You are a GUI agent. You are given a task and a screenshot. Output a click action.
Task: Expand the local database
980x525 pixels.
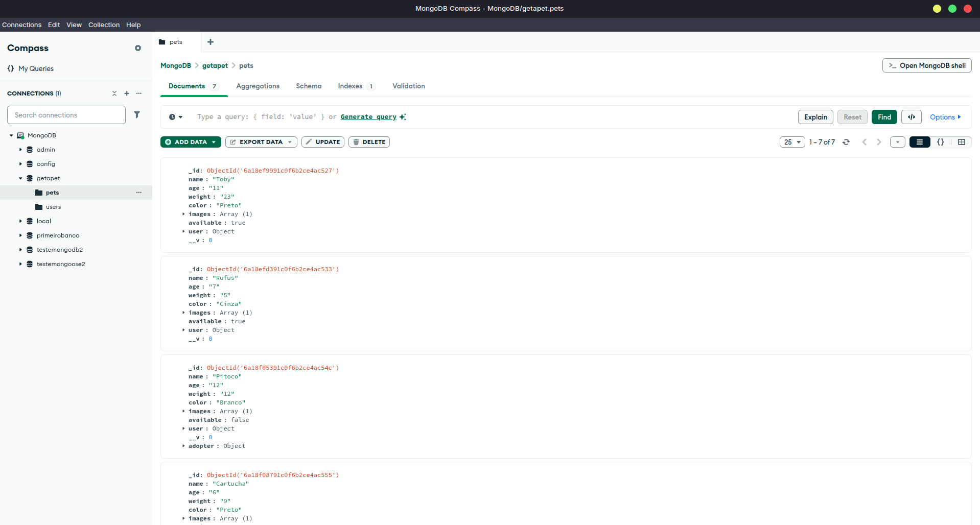(20, 221)
